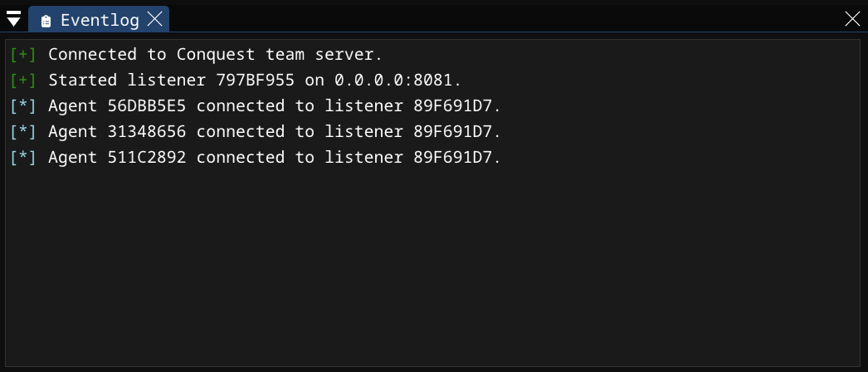Screen dimensions: 868x372
Task: Click the log icon on Eventlog tab
Action: tap(46, 21)
